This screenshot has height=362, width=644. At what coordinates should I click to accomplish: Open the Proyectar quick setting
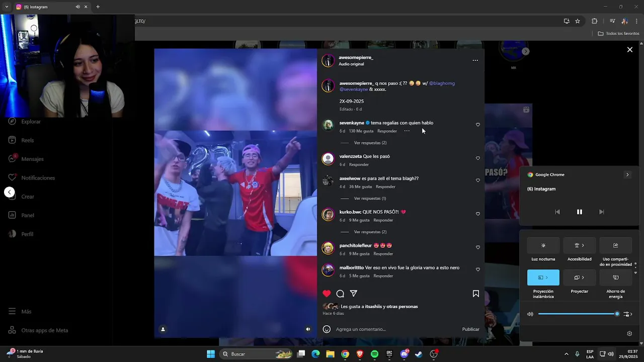(580, 278)
